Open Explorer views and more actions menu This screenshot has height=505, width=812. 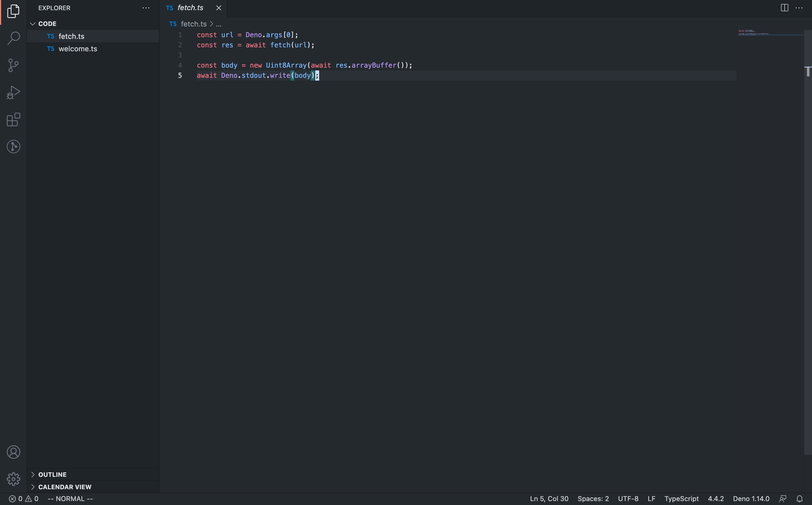coord(146,8)
